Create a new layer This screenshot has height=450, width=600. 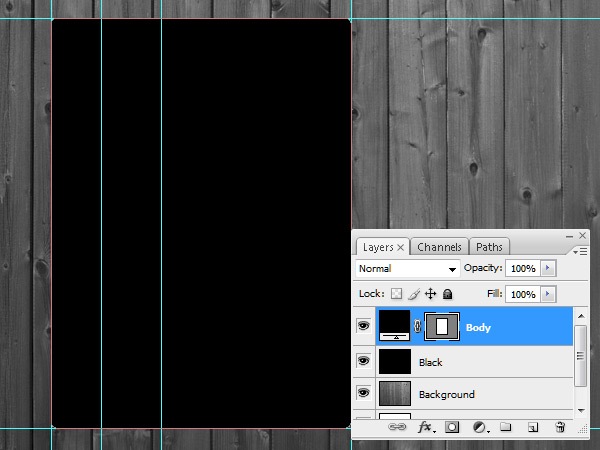(533, 427)
